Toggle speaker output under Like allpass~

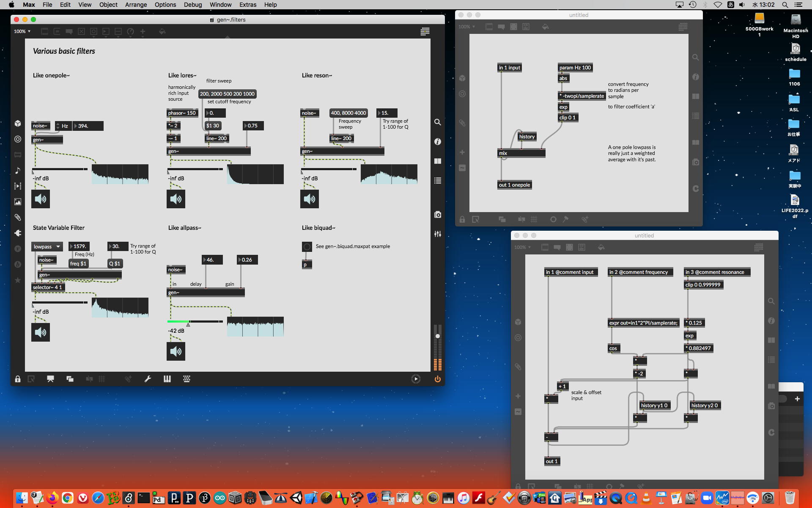(x=176, y=351)
